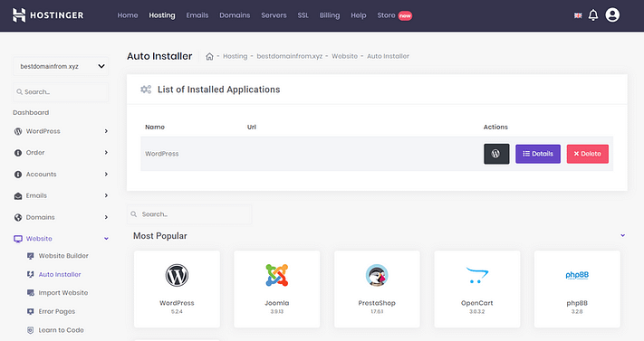The width and height of the screenshot is (644, 341).
Task: Open the Domains top menu
Action: [235, 15]
